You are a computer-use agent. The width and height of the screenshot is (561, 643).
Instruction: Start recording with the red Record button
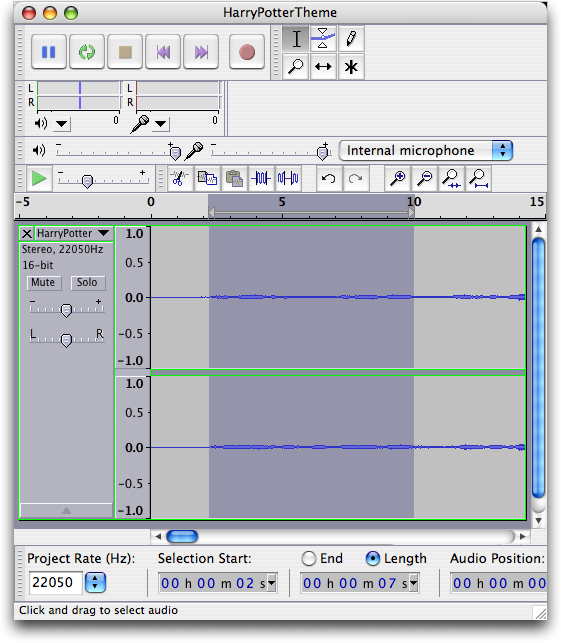[x=246, y=52]
